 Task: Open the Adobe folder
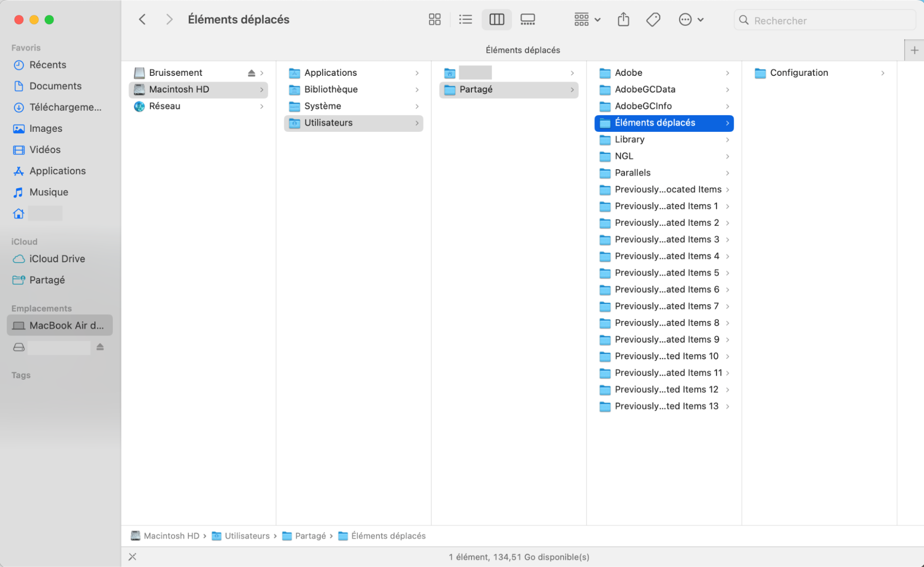pos(664,73)
